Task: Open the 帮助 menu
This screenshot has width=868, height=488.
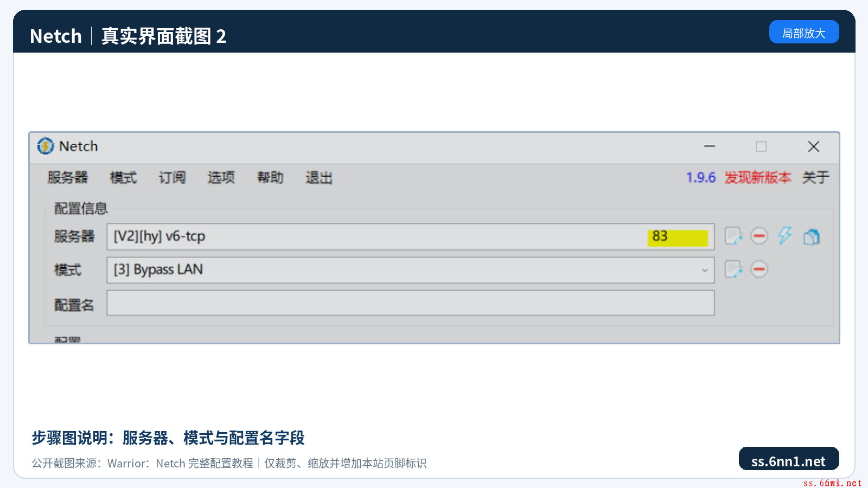Action: point(270,177)
